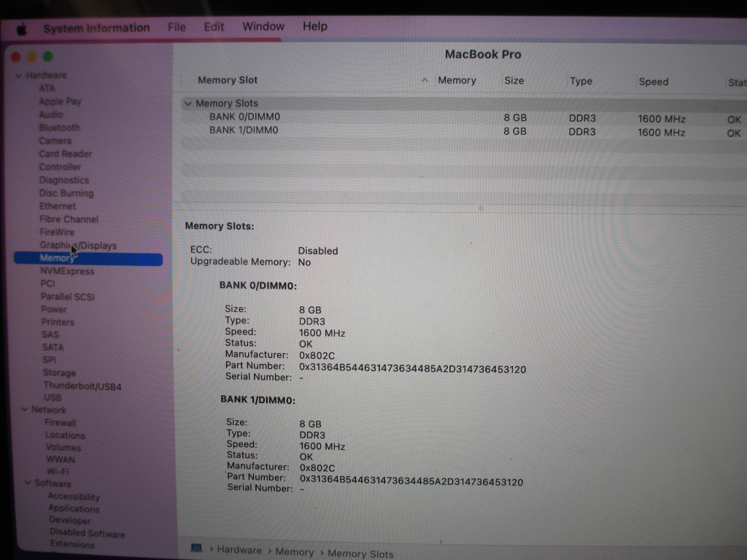The image size is (747, 560).
Task: Select Volumes under Network
Action: (63, 448)
